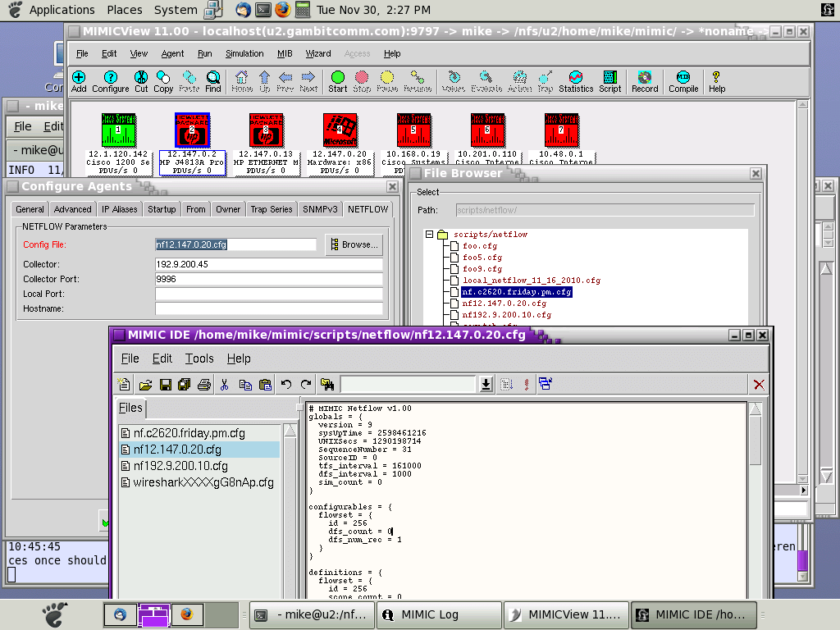Select nf192.9.200.10.cfg in IDE Files list

pyautogui.click(x=180, y=466)
